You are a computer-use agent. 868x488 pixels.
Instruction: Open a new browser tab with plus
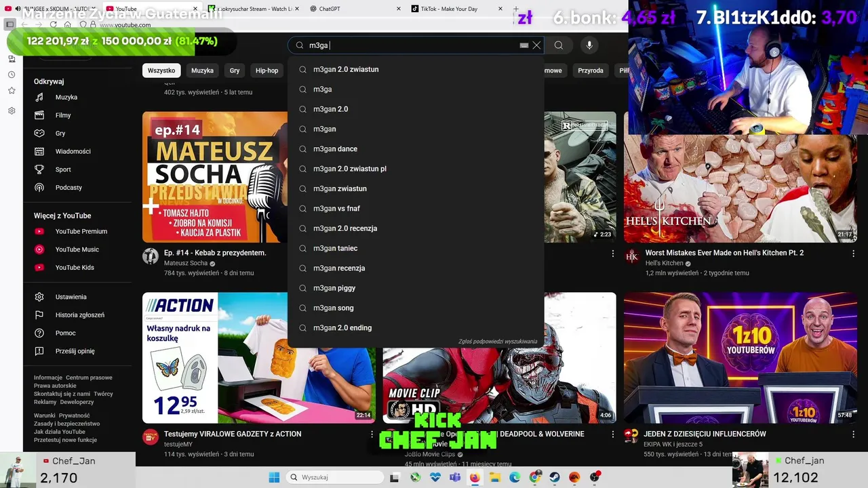(x=516, y=9)
